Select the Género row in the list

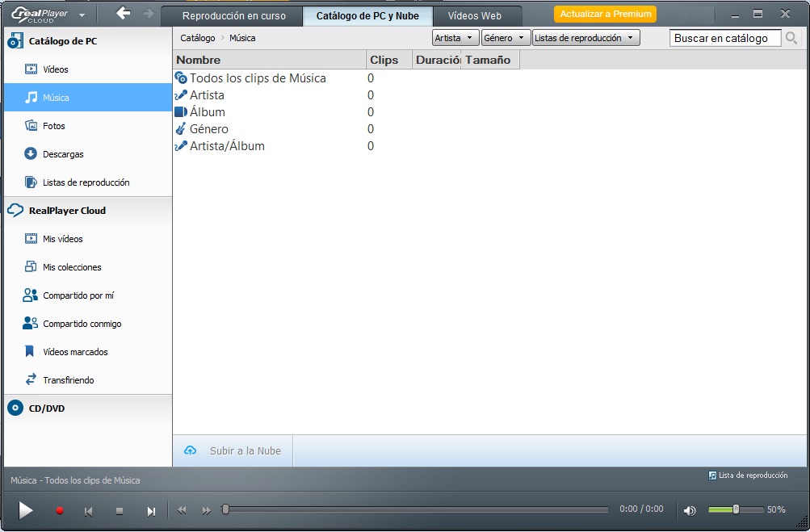(x=346, y=129)
